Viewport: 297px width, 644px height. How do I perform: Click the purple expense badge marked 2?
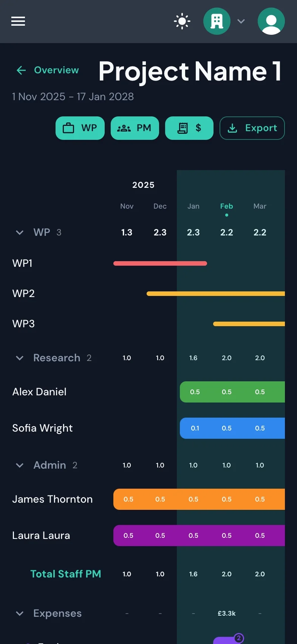click(238, 638)
